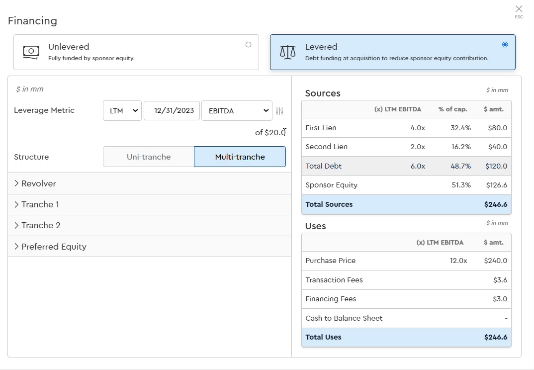Expand the Tranche 2 section

pos(150,225)
